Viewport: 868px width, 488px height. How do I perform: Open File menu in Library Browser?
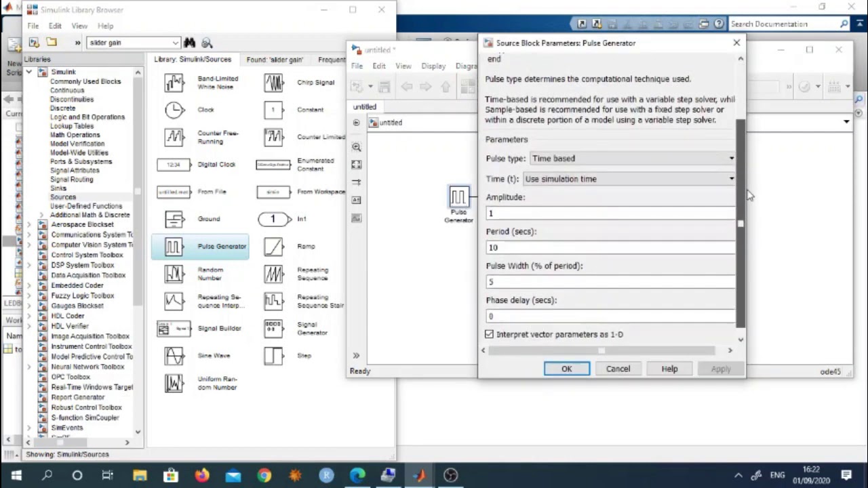[x=33, y=26]
